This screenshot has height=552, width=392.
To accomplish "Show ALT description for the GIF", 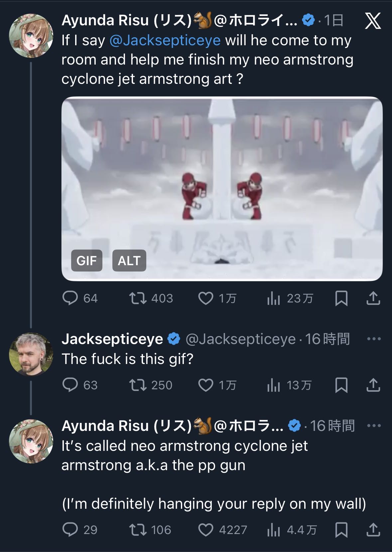I will click(x=129, y=261).
